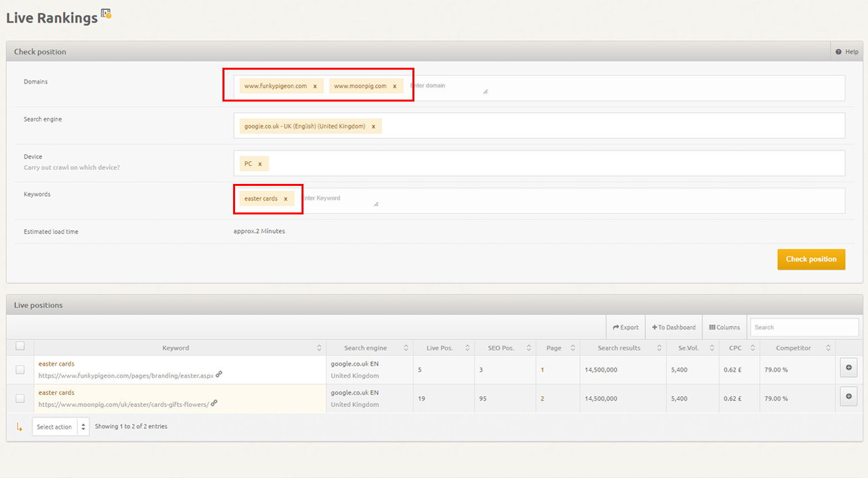868x478 pixels.
Task: Sort table by Page column
Action: pyautogui.click(x=558, y=348)
